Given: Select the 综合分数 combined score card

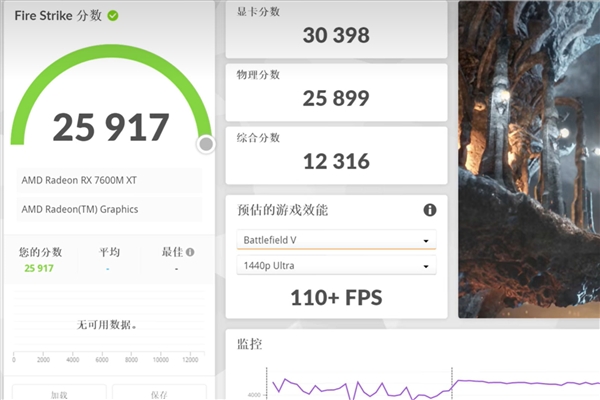Looking at the screenshot, I should (x=336, y=153).
